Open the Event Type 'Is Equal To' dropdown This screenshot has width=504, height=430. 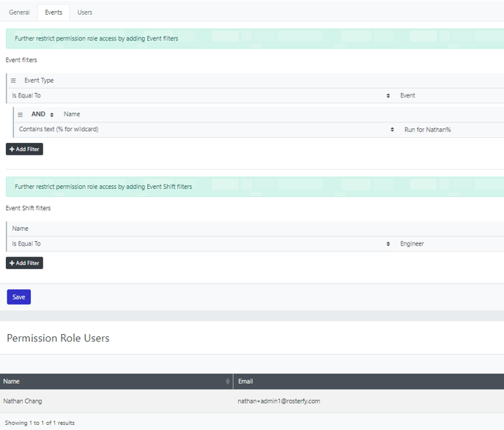201,96
